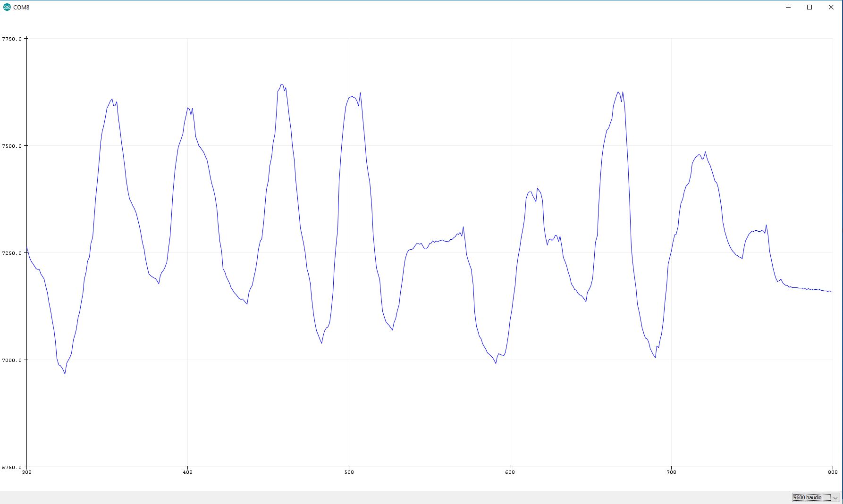
Task: Click the 808 x-axis tick label
Action: [x=832, y=472]
